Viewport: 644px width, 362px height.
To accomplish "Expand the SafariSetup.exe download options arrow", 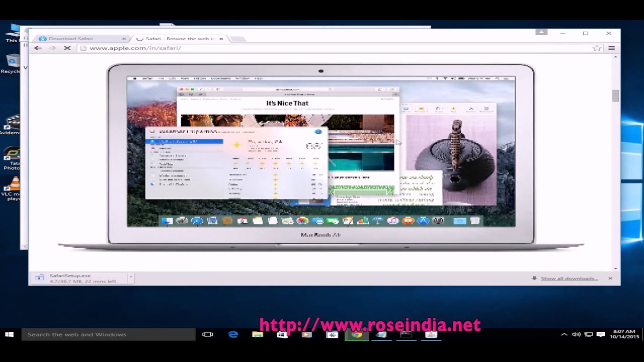I will click(x=130, y=278).
